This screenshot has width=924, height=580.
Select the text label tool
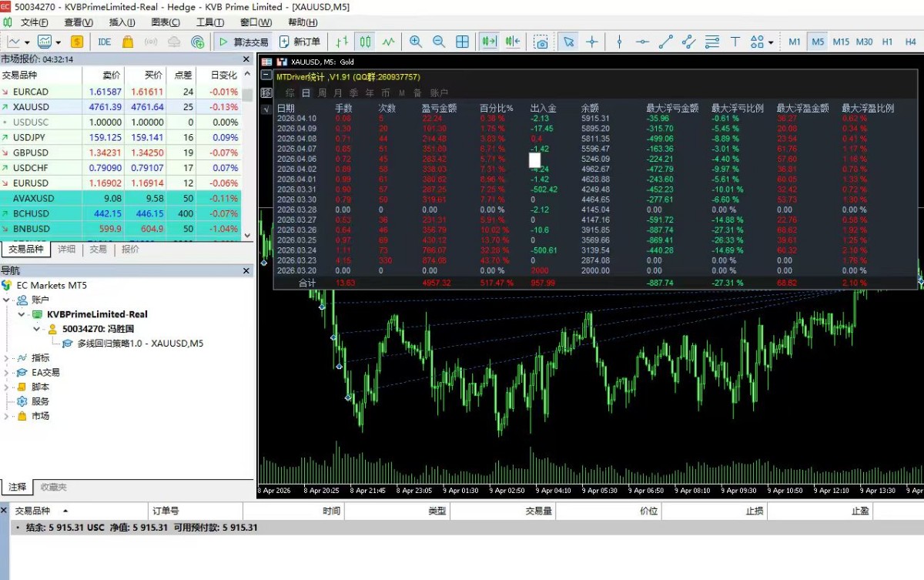735,42
